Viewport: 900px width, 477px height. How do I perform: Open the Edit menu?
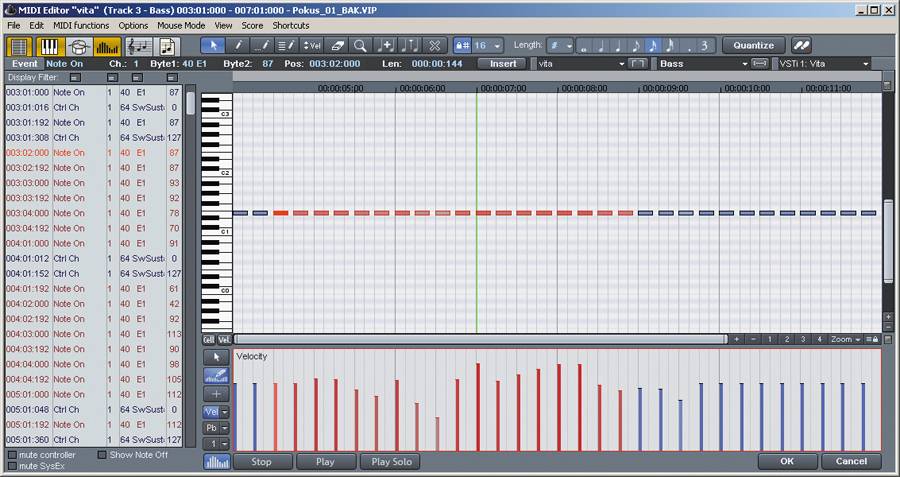[x=37, y=26]
